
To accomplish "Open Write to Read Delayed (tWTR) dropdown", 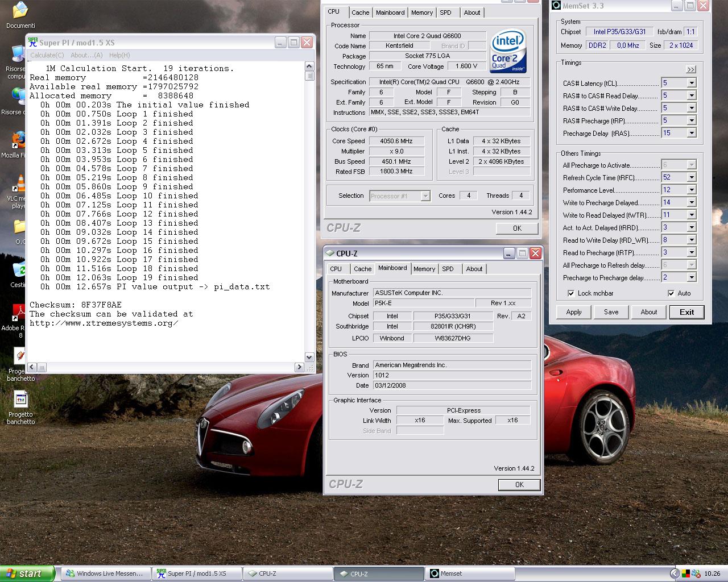I will coord(692,215).
